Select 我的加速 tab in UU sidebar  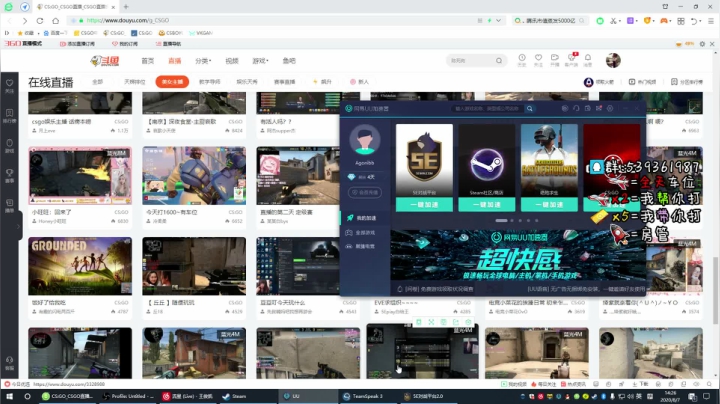click(365, 218)
